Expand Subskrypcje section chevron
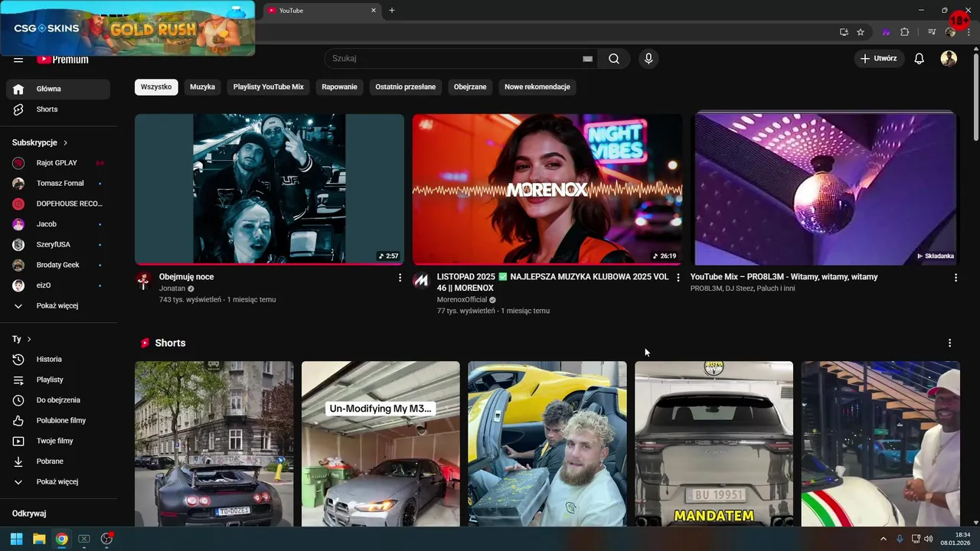 click(65, 143)
